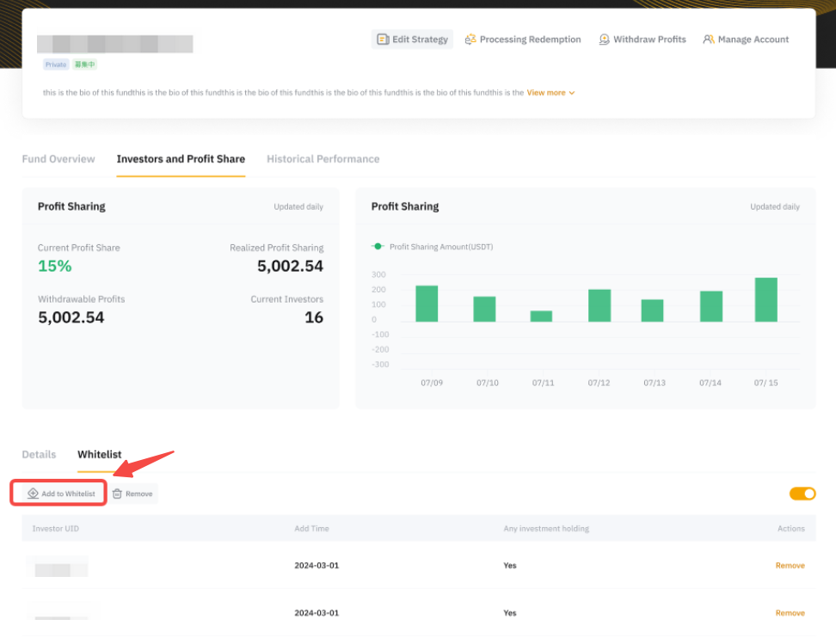Switch to the Historical Performance tab
Viewport: 836px width, 644px height.
coord(323,159)
